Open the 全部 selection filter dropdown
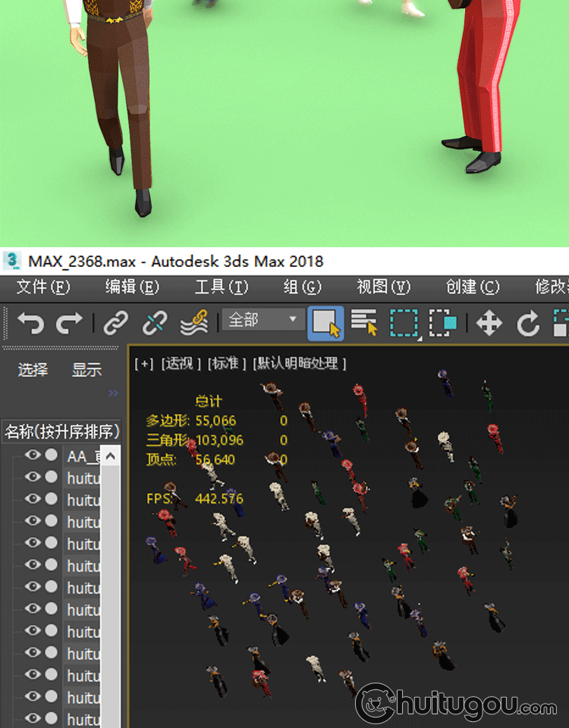 coord(263,319)
